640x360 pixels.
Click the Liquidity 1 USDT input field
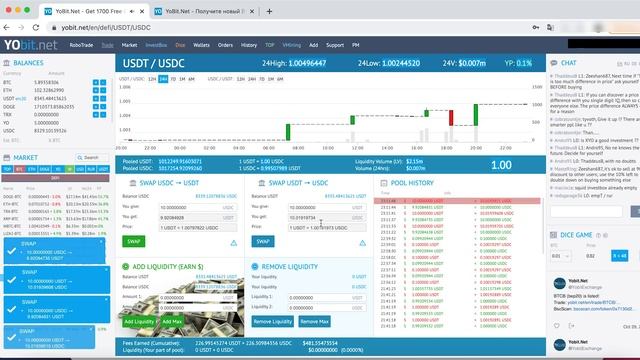pos(327,298)
